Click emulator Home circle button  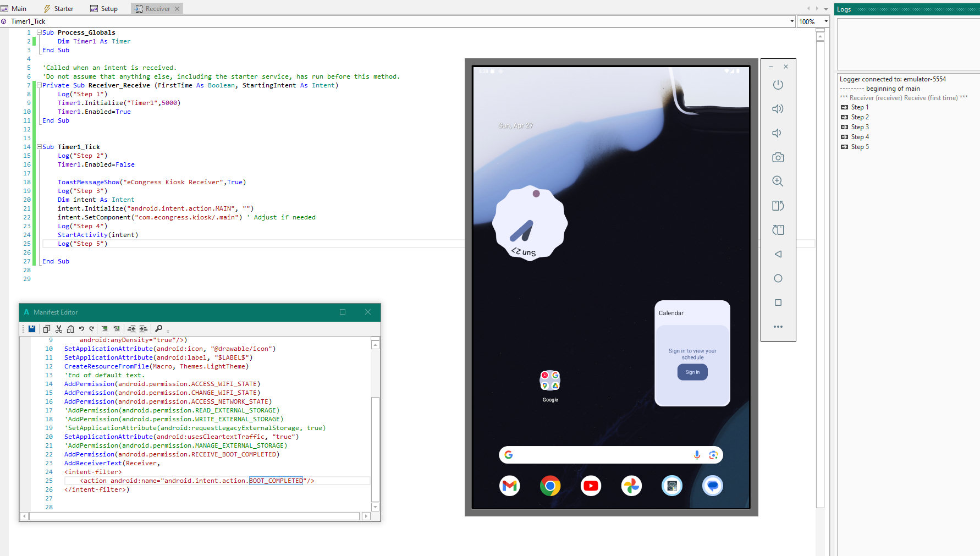point(778,278)
